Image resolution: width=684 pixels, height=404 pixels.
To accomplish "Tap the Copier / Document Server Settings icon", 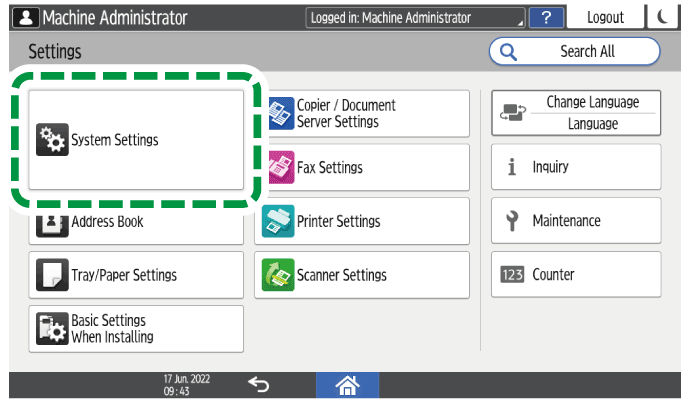I will coord(281,113).
